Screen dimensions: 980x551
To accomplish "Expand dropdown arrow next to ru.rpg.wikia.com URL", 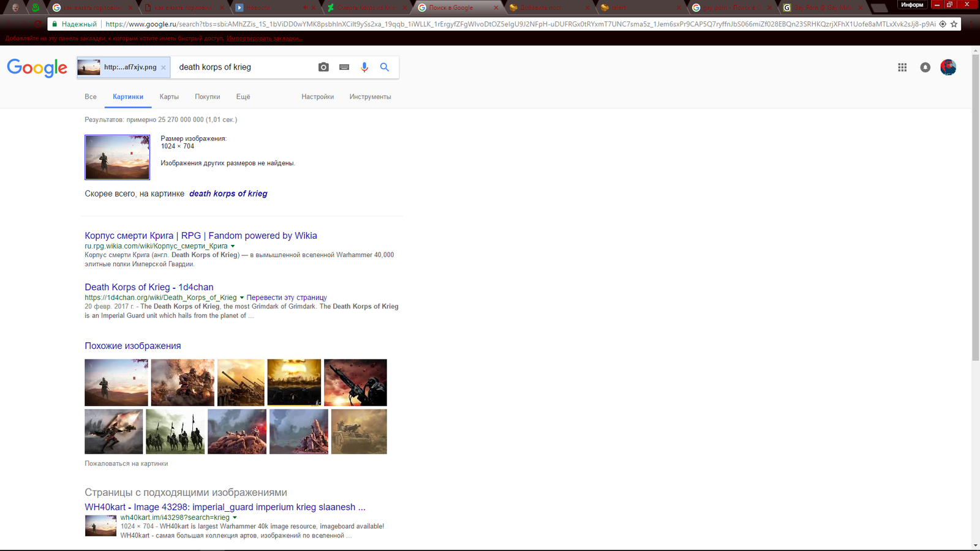I will point(233,246).
